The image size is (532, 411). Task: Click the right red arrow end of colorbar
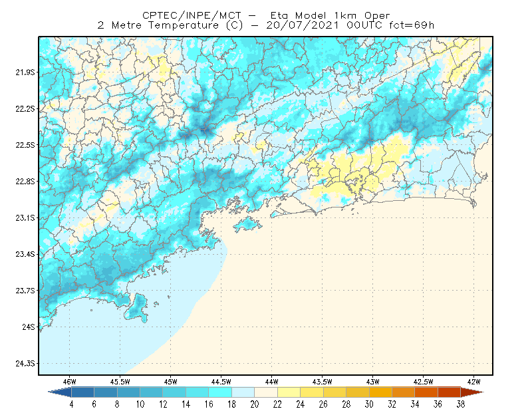(x=472, y=392)
